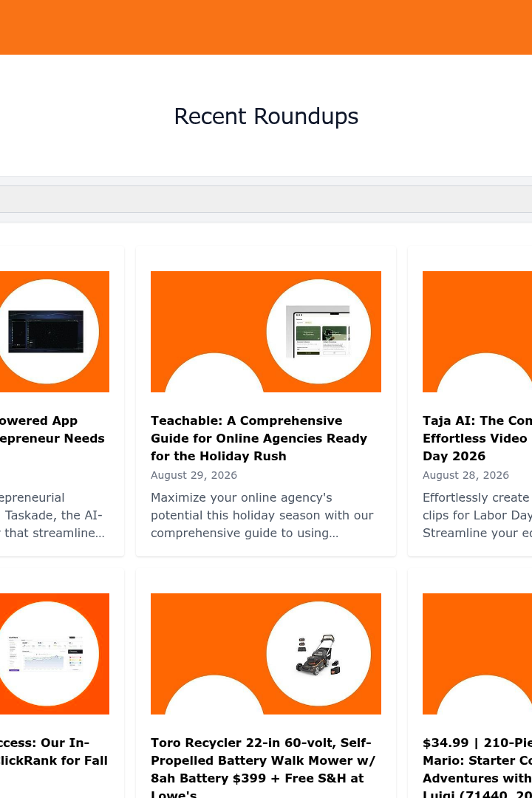Click the 'Recent Roundups' heading
This screenshot has width=532, height=798.
pos(266,116)
